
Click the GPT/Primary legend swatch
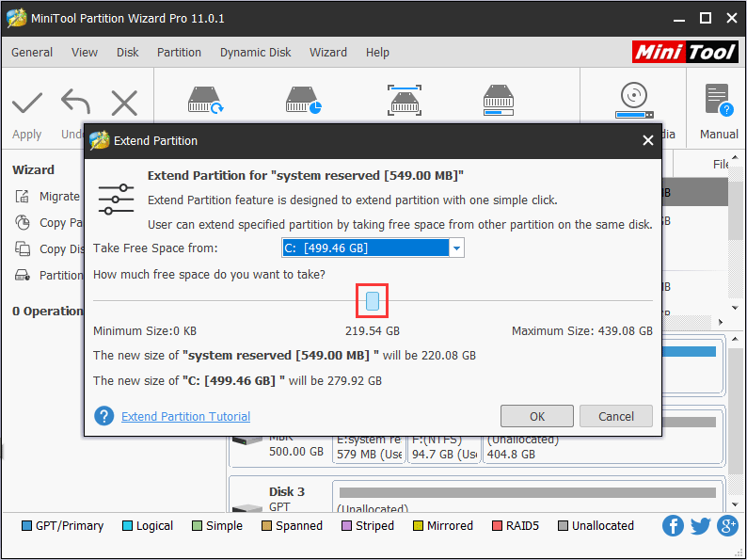click(x=26, y=526)
